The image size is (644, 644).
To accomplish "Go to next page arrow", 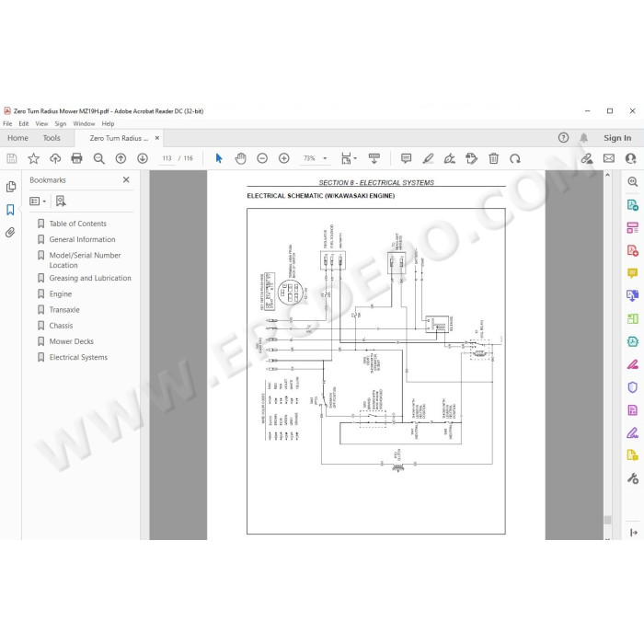I will [143, 158].
